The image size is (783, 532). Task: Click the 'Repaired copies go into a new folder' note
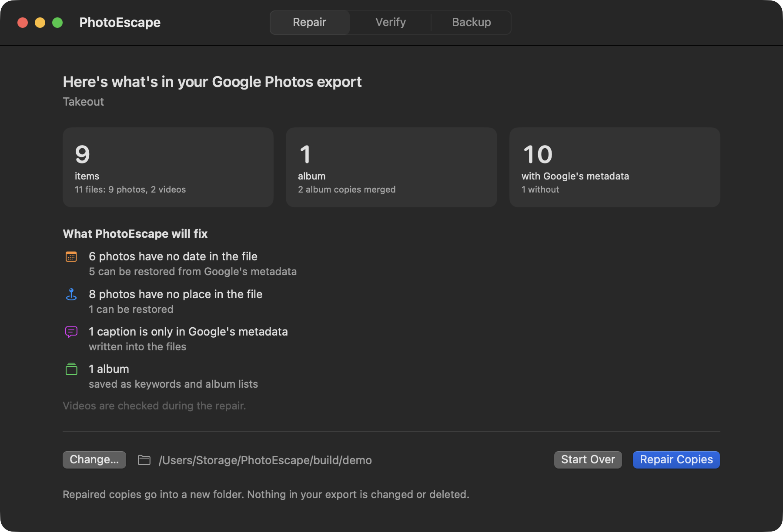pos(266,495)
